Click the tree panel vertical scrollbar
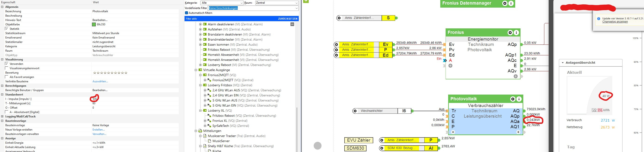644x152 pixels. 297,129
